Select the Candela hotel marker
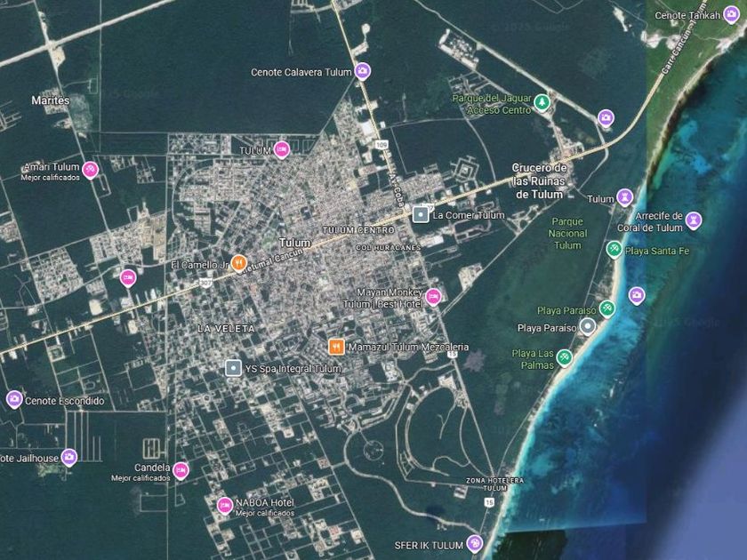The width and height of the screenshot is (747, 560). 180,470
